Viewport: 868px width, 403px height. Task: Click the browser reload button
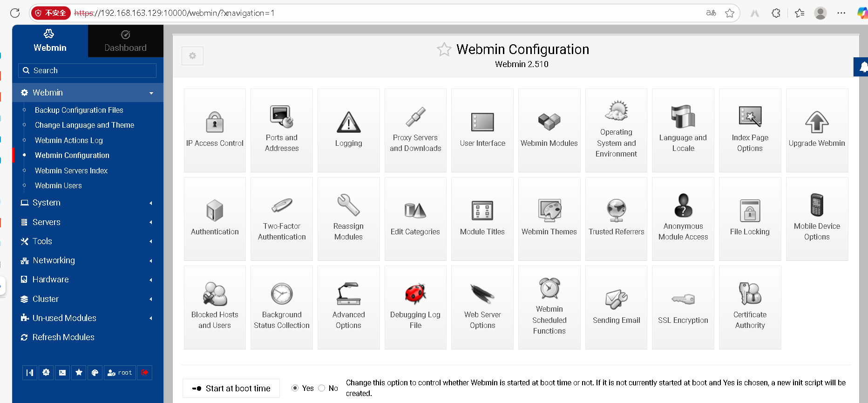tap(15, 13)
